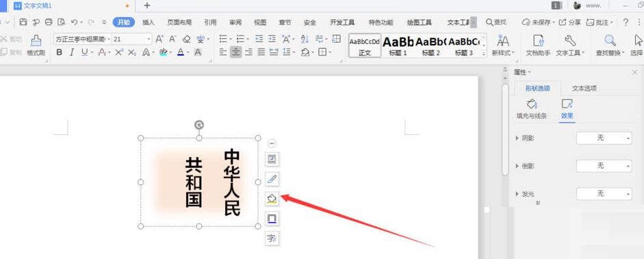Open the 绘图工具 ribbon tab

[x=420, y=23]
